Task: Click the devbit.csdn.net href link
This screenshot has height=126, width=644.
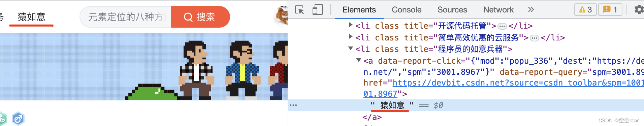Action: tap(518, 83)
